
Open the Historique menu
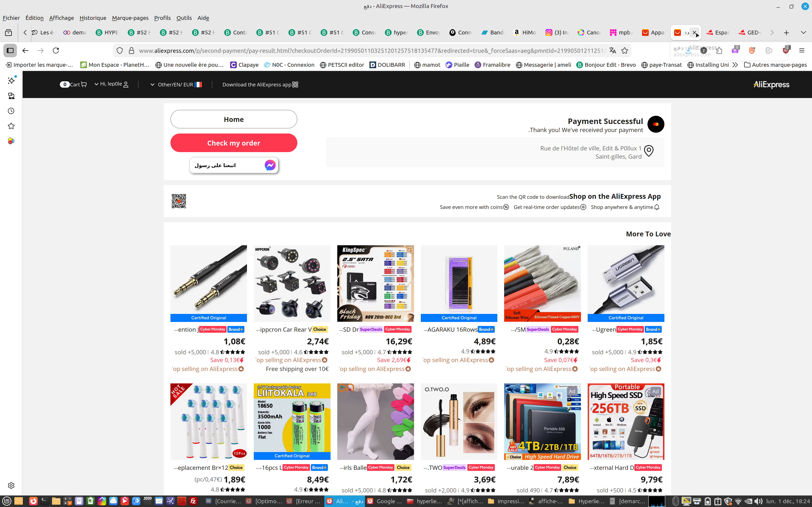click(x=93, y=18)
